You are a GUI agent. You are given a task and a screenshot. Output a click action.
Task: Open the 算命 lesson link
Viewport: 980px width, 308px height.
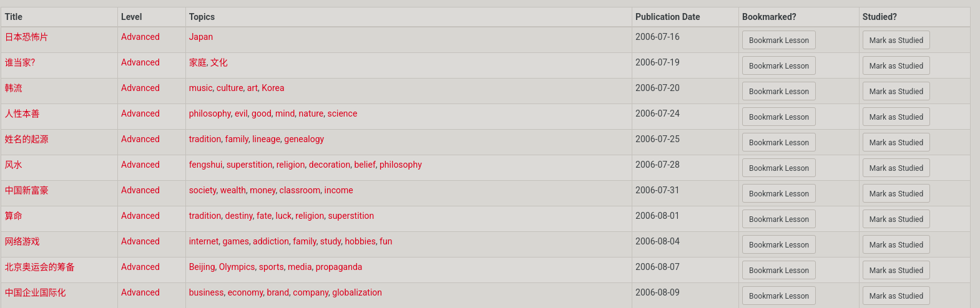(x=14, y=216)
